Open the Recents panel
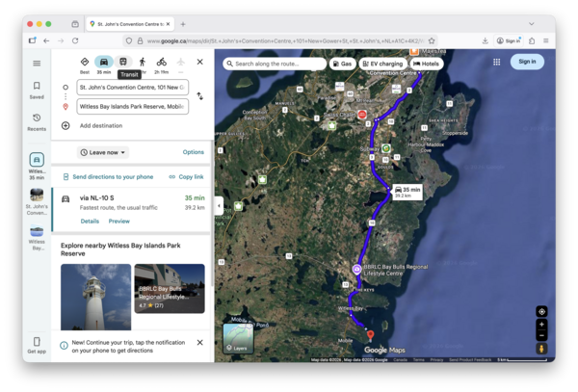Viewport: 578px width, 392px height. click(37, 122)
